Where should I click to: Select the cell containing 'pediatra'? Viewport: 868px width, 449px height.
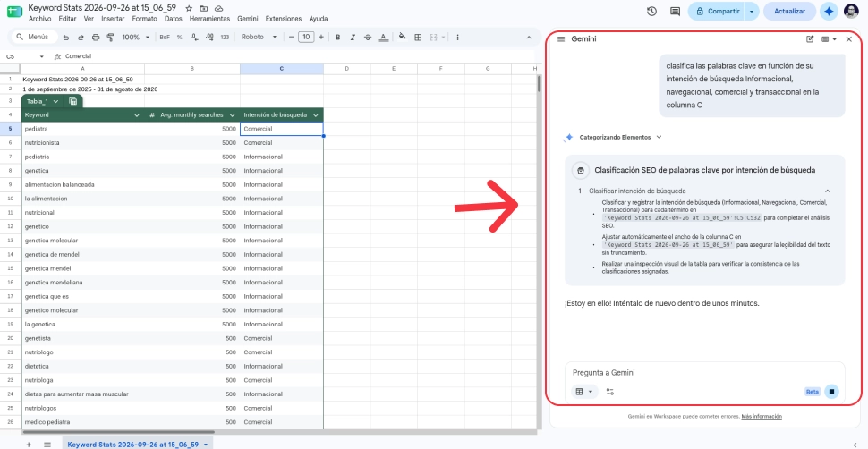coord(83,129)
